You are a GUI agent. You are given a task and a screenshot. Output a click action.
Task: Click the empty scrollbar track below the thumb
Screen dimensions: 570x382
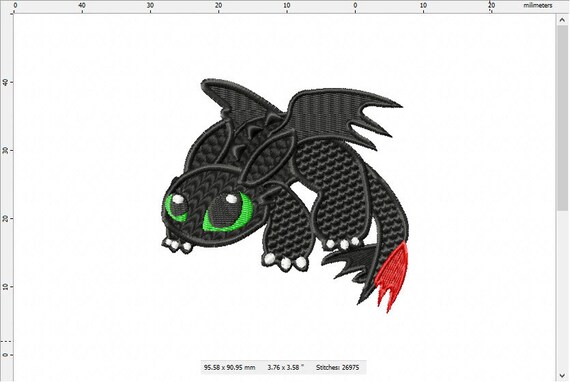click(x=562, y=290)
